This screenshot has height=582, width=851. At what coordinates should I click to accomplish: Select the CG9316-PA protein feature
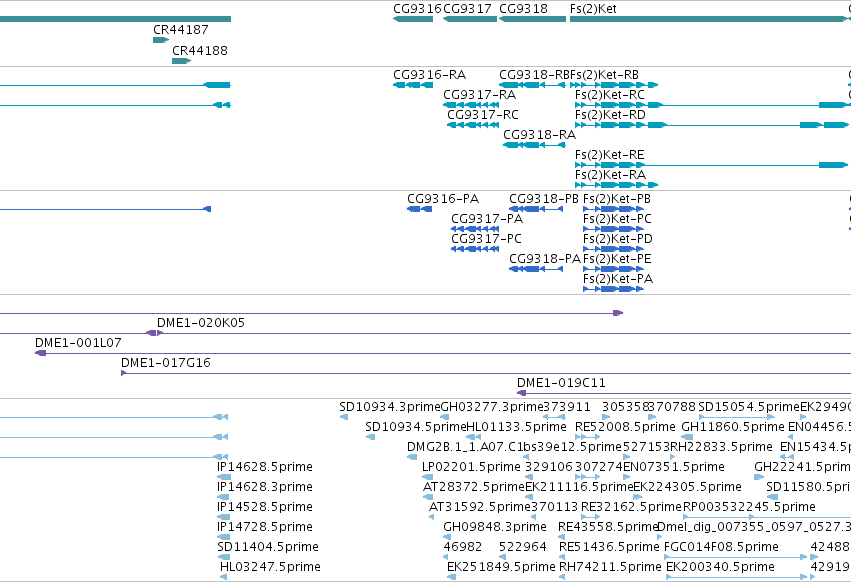[x=420, y=209]
